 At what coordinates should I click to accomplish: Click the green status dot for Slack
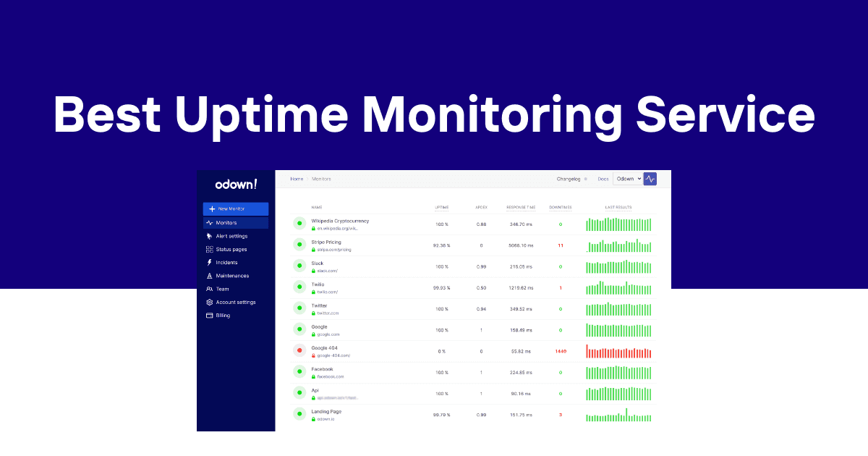(x=299, y=266)
